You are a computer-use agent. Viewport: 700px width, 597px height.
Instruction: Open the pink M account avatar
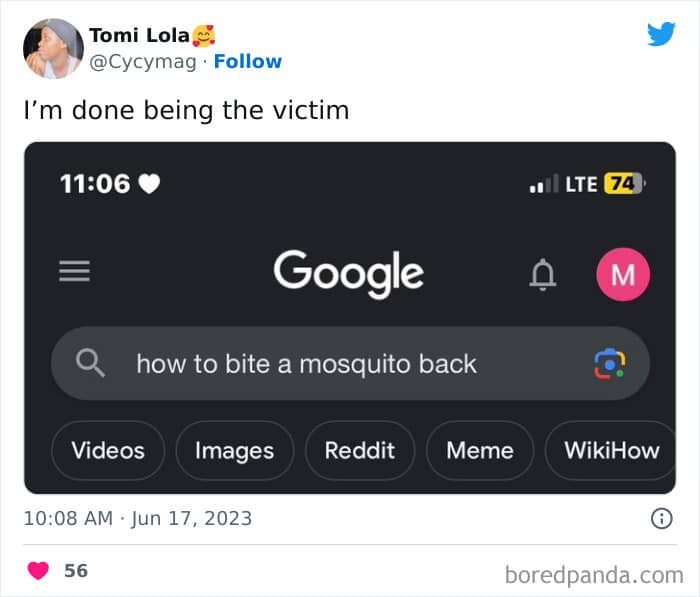click(x=622, y=274)
